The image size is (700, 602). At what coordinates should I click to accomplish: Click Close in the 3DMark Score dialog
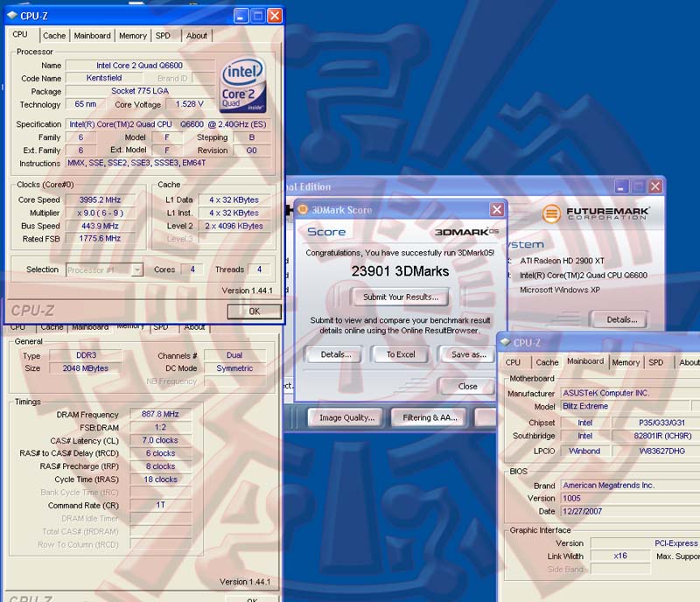tap(467, 386)
